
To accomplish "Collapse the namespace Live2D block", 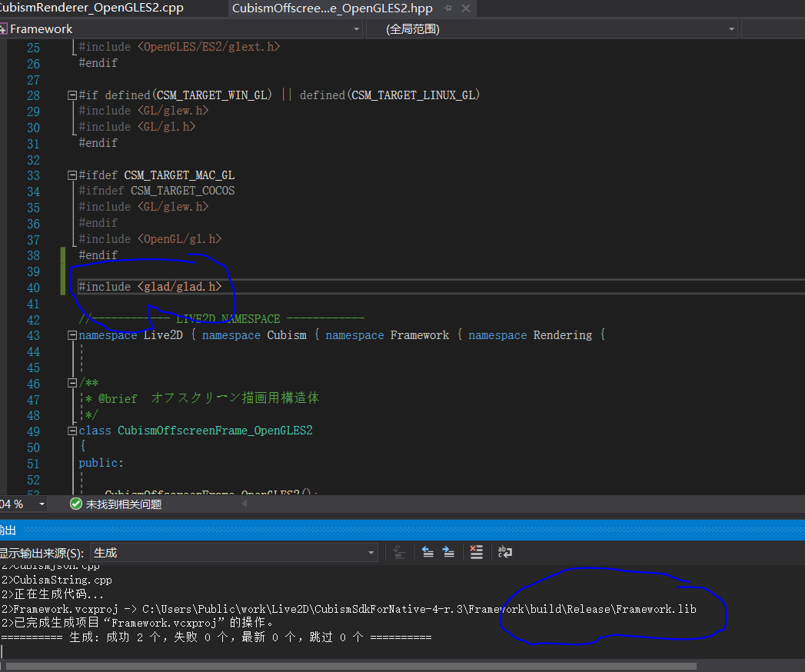I will point(72,335).
